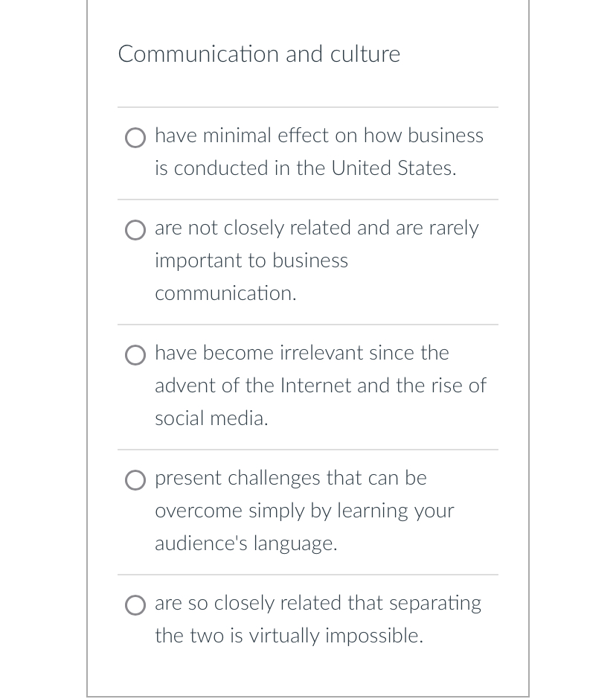Click the text 'is conducted in the United States'
616x699 pixels.
coord(304,168)
